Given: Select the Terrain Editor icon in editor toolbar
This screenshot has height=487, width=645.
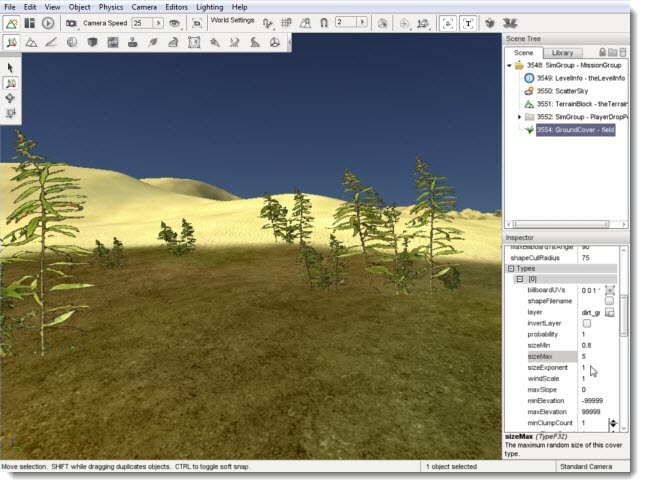Looking at the screenshot, I should pos(31,43).
